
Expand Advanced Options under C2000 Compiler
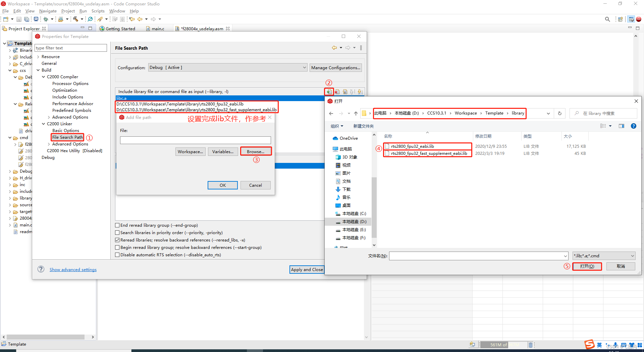49,117
